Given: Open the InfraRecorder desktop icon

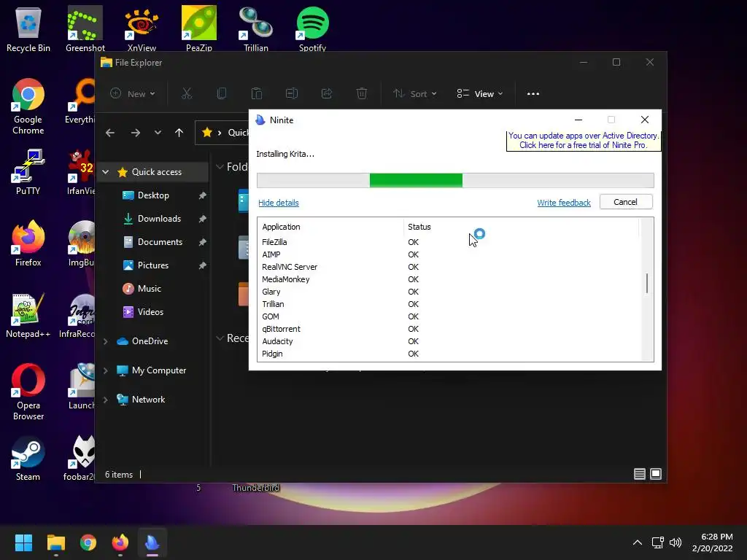Looking at the screenshot, I should tap(77, 315).
